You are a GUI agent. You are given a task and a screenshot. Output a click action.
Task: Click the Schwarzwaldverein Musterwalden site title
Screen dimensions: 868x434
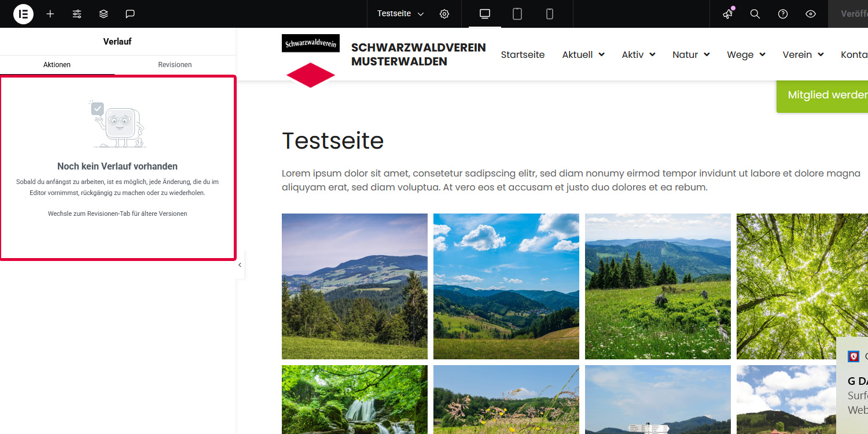418,54
